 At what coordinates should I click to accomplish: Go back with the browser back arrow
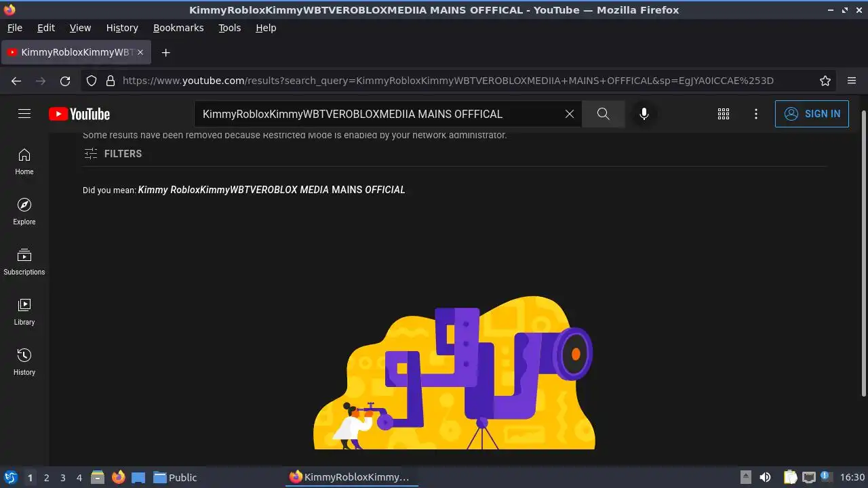tap(16, 81)
